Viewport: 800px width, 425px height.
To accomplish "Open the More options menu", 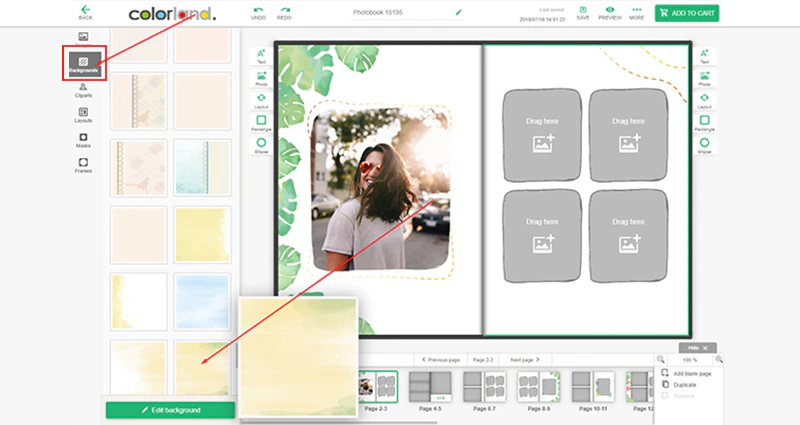I will (636, 13).
